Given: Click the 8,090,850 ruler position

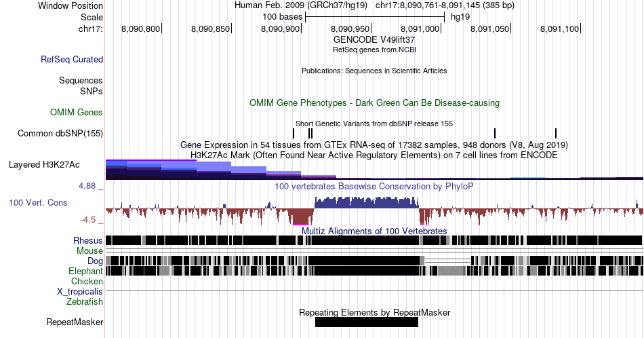Looking at the screenshot, I should [x=210, y=29].
